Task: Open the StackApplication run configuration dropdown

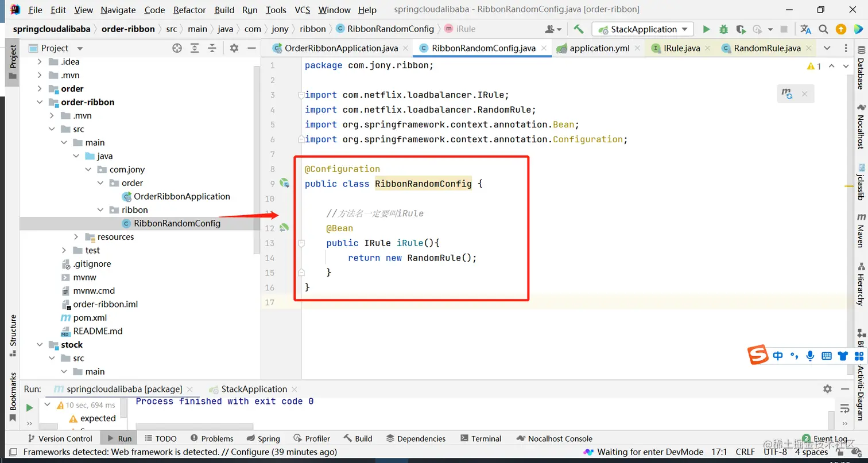Action: (x=643, y=29)
